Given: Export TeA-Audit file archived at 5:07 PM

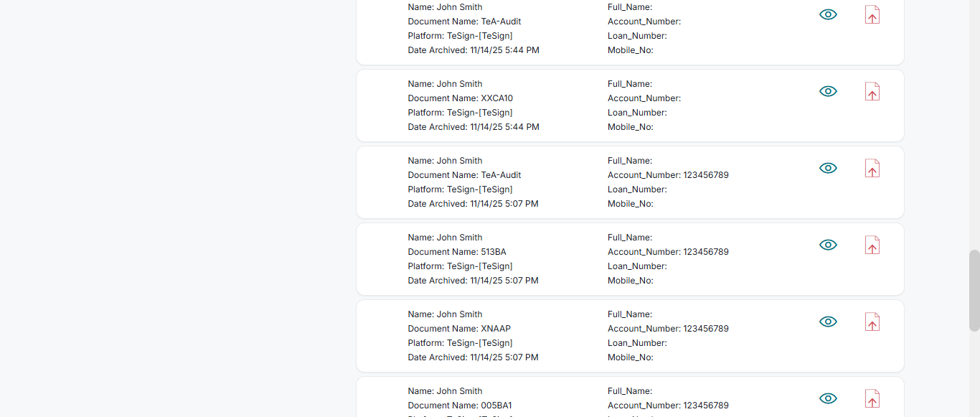Looking at the screenshot, I should pyautogui.click(x=872, y=169).
